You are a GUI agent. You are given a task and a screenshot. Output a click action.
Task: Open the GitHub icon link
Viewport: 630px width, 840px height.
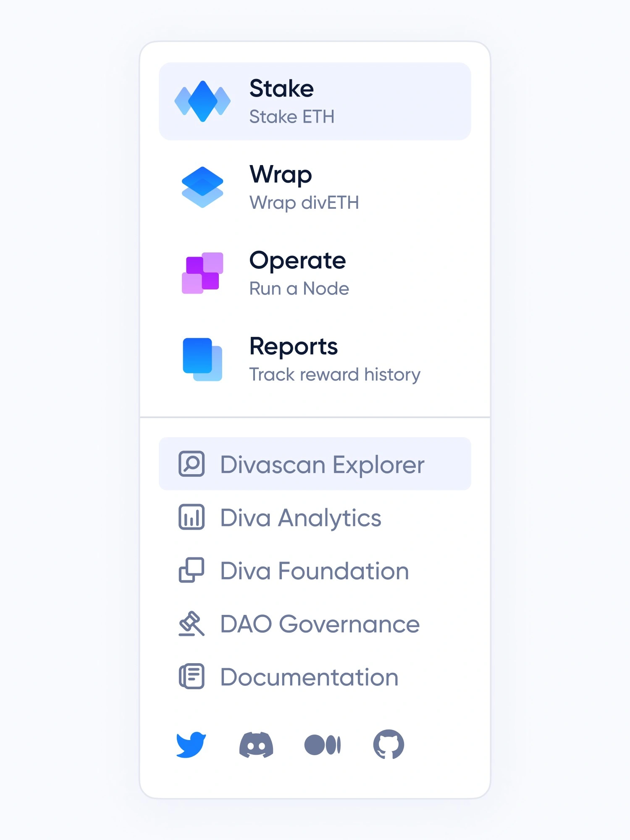[x=388, y=745]
